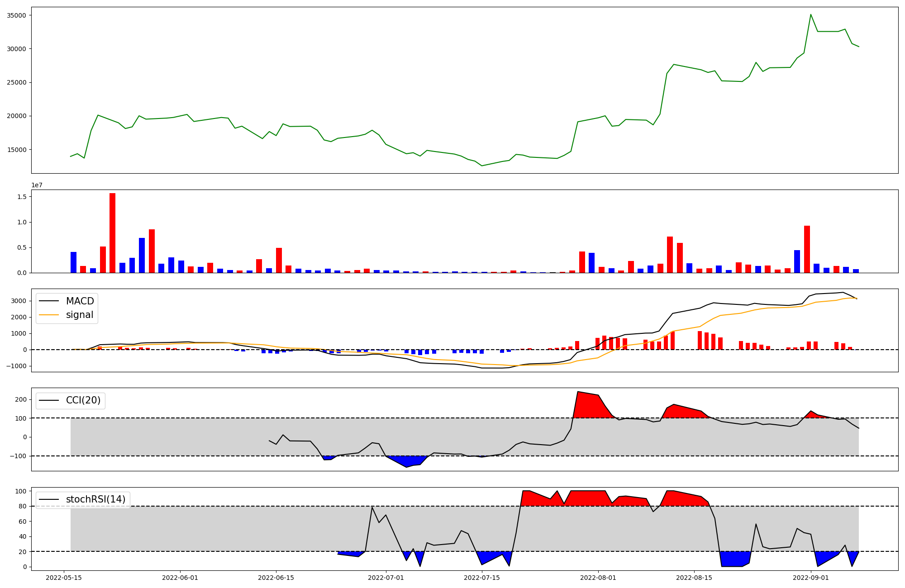Click the 3000 tick on MACD axis
The height and width of the screenshot is (588, 905).
[x=19, y=301]
